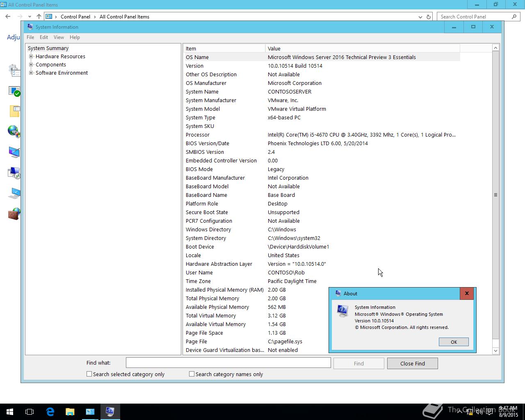Click the Up arrow in Control Panel
Screen dimensions: 525x420
(39, 17)
